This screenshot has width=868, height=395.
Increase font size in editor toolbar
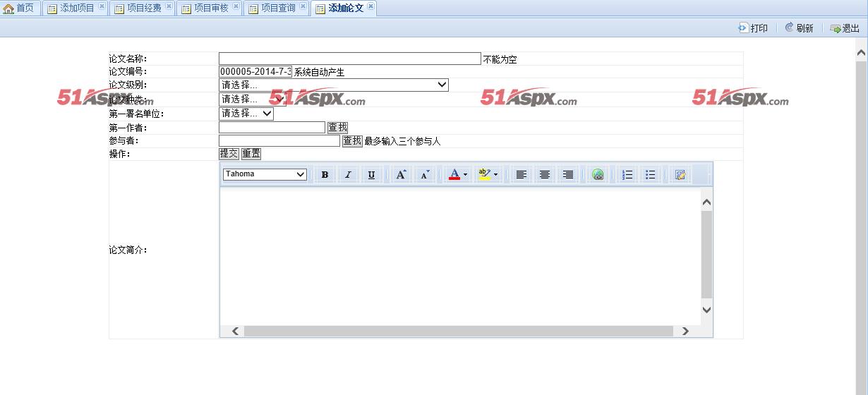(401, 175)
